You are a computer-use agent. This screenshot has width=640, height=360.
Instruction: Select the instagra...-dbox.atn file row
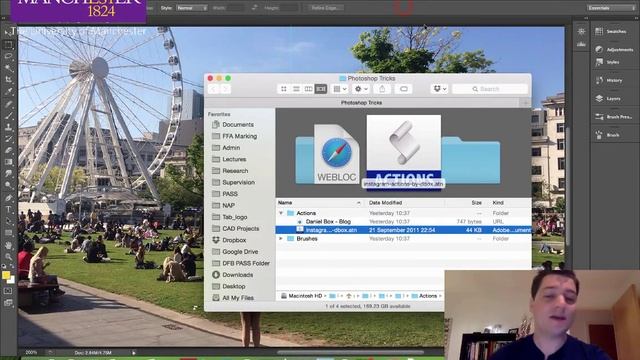tap(404, 230)
